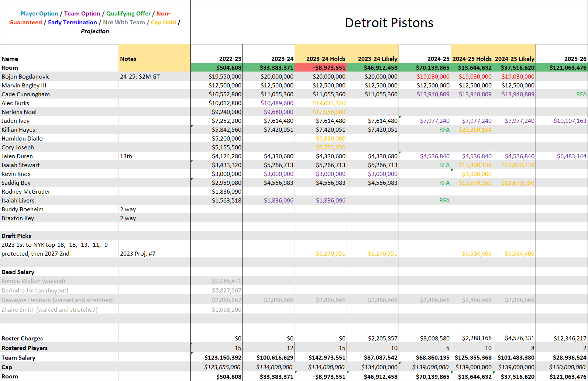Select the 2023-24 Likely column header
This screenshot has height=381, width=588.
click(x=378, y=59)
